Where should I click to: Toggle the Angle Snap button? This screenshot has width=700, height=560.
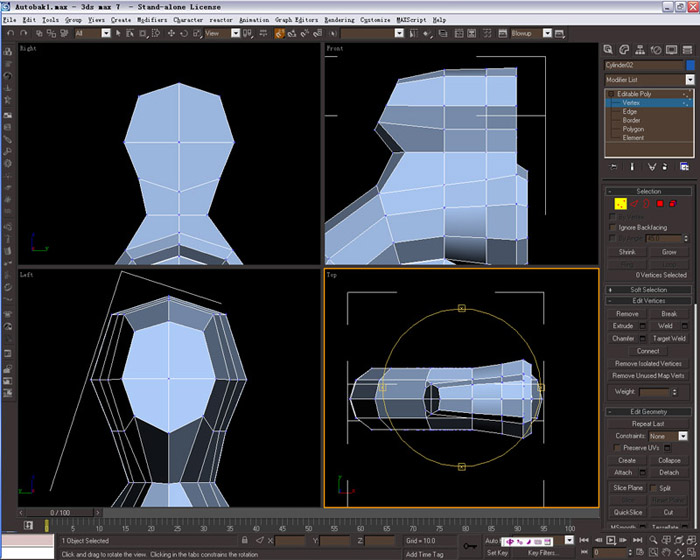pyautogui.click(x=292, y=33)
